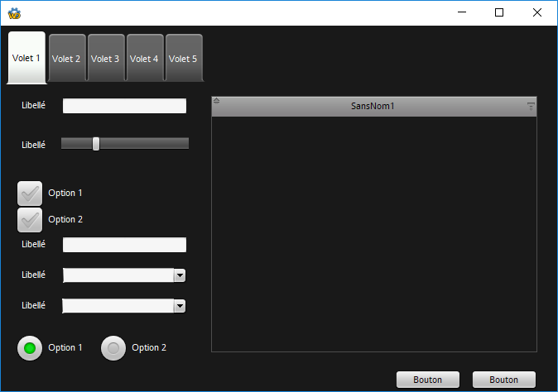558x392 pixels.
Task: Click the Libellé slider handle
Action: coord(96,144)
